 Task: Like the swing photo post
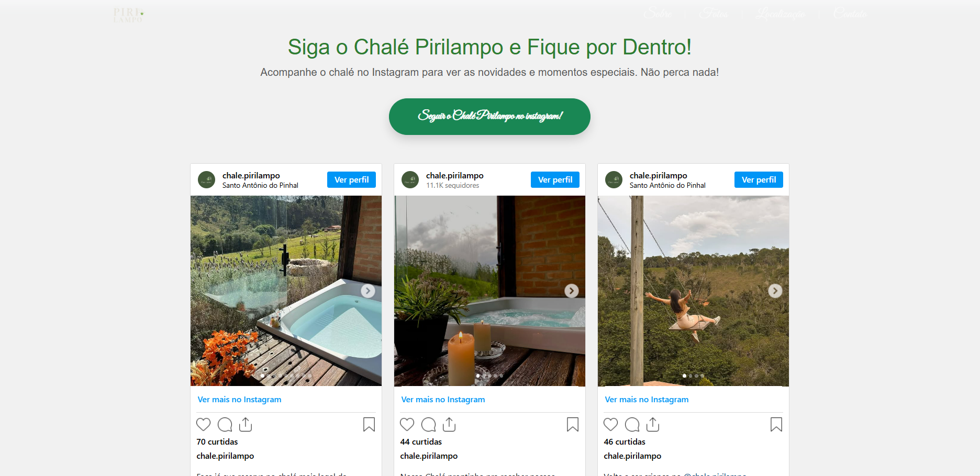pyautogui.click(x=610, y=424)
